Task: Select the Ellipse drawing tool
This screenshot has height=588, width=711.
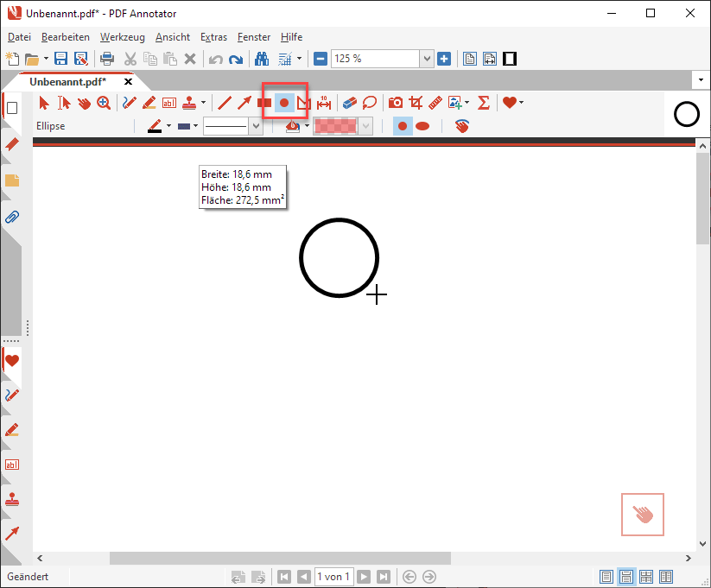Action: coord(284,103)
